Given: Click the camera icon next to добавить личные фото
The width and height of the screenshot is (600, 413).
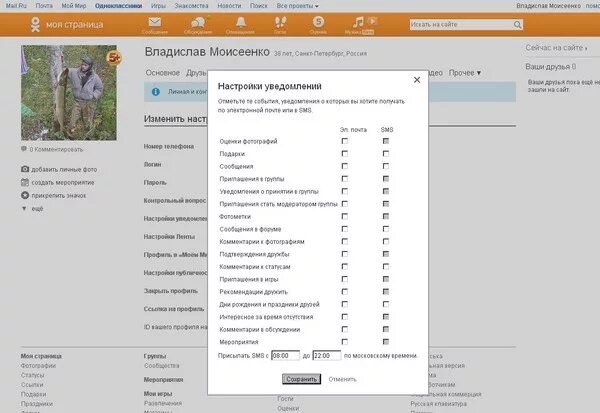Looking at the screenshot, I should [x=25, y=169].
